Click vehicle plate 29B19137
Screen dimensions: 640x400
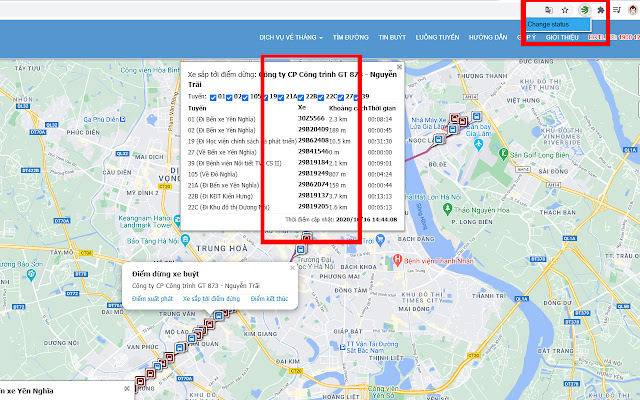click(313, 196)
